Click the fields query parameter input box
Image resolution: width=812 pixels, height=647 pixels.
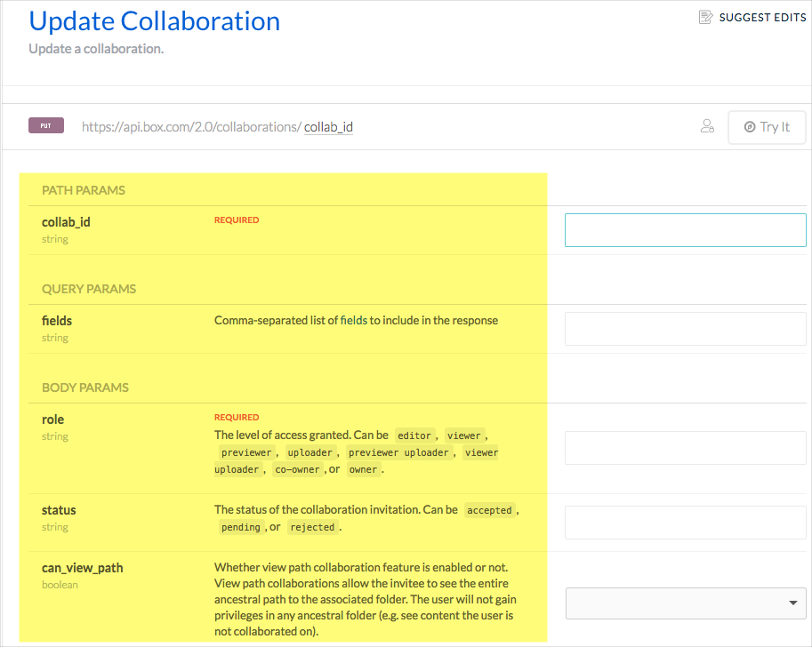685,329
